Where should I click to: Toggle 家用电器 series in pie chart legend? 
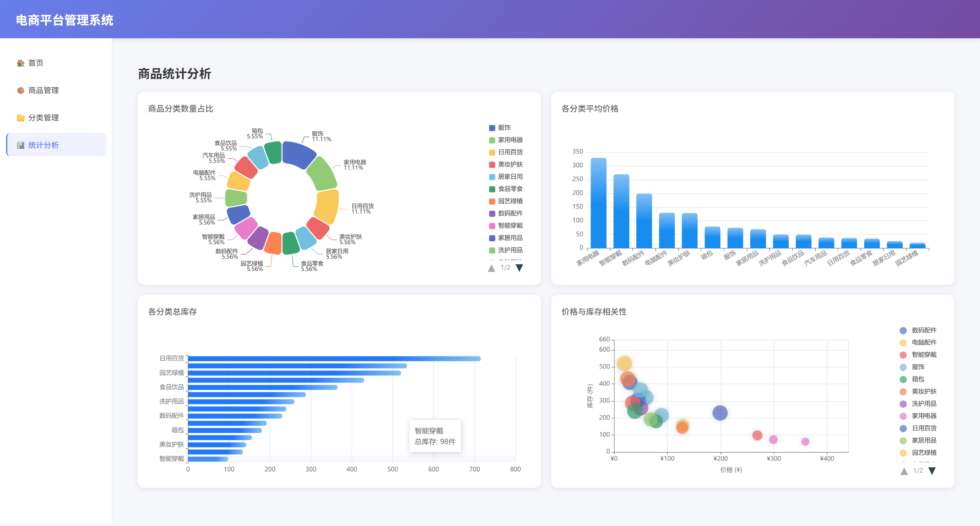(x=506, y=140)
